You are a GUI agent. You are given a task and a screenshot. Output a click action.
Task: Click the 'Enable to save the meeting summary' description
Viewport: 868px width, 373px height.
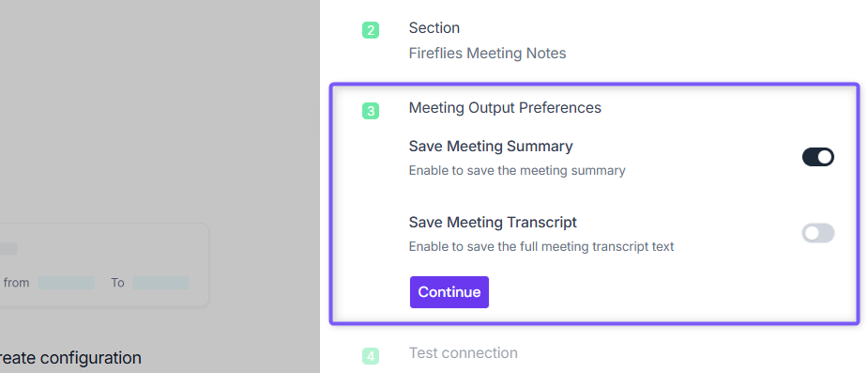[x=517, y=170]
